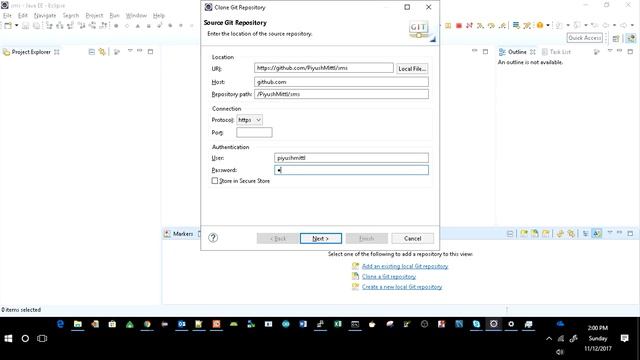
Task: Click the Next button in Clone dialog
Action: pos(321,238)
